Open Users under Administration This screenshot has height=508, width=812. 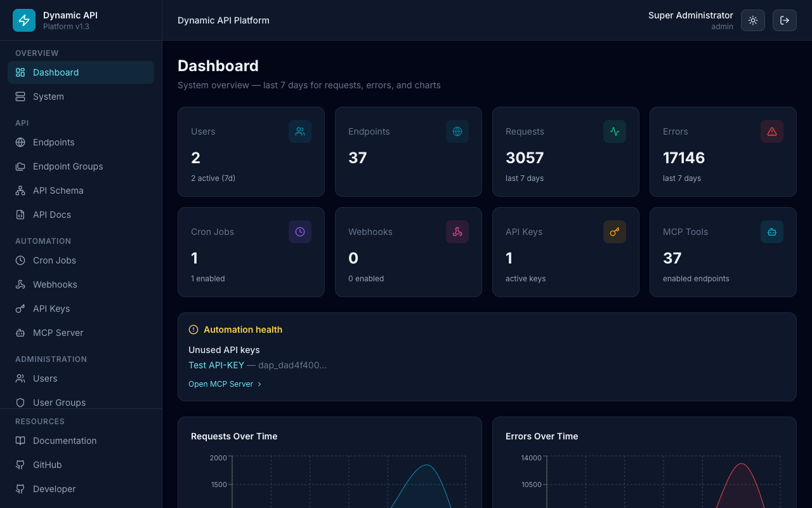click(x=81, y=378)
